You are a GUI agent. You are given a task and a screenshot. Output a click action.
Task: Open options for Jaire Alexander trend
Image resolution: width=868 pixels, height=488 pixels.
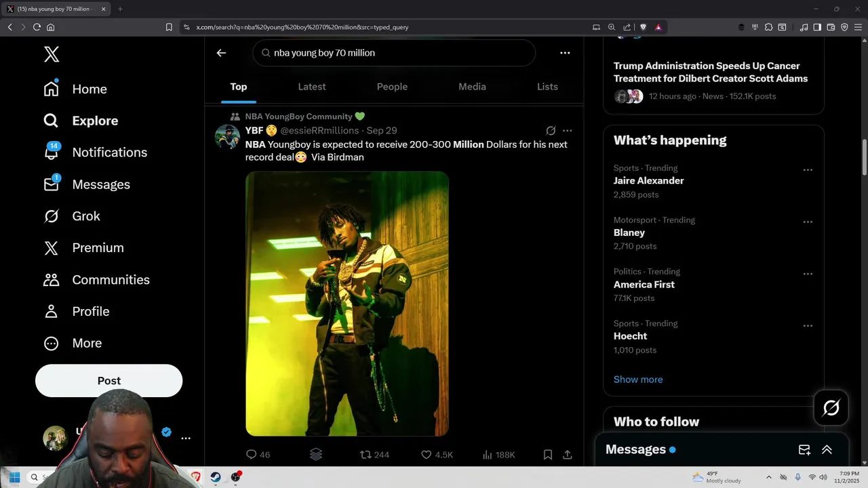(x=808, y=170)
